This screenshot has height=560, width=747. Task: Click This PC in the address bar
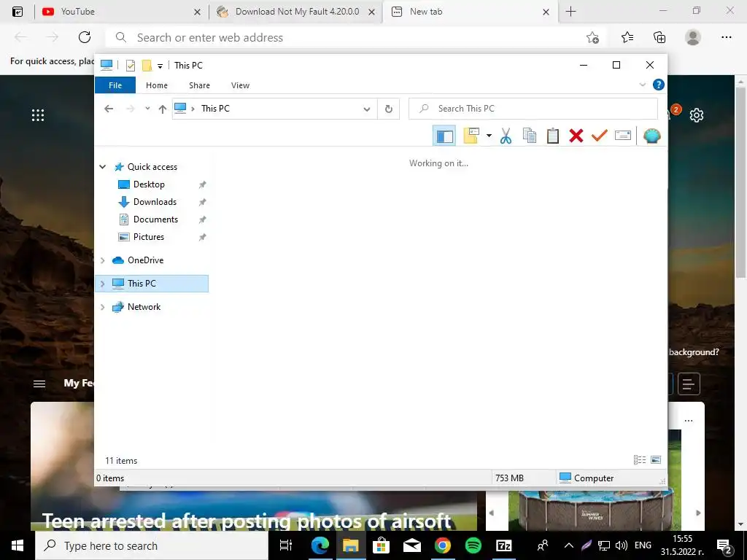[x=215, y=109]
